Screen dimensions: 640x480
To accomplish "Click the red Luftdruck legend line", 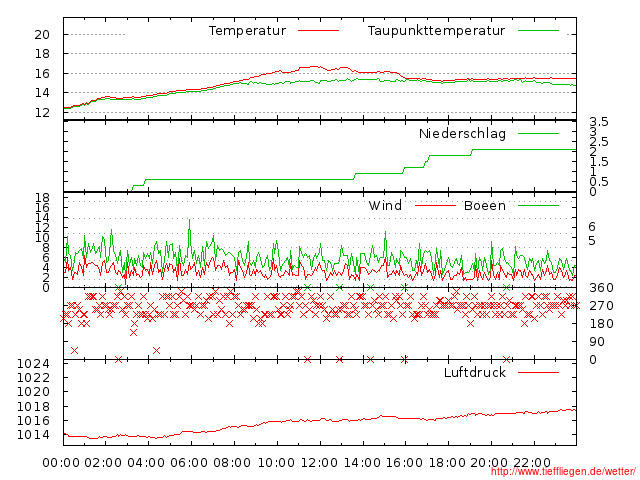I will [x=538, y=372].
